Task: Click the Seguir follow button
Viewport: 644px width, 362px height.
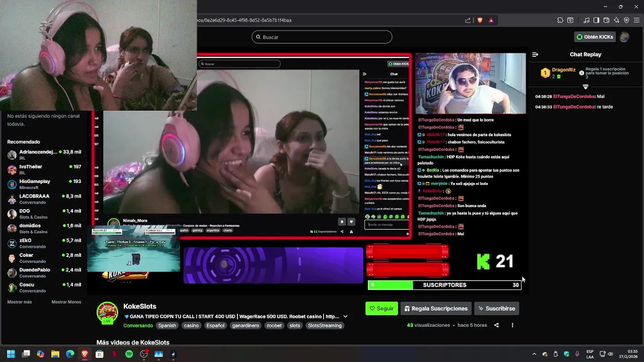Action: click(382, 308)
